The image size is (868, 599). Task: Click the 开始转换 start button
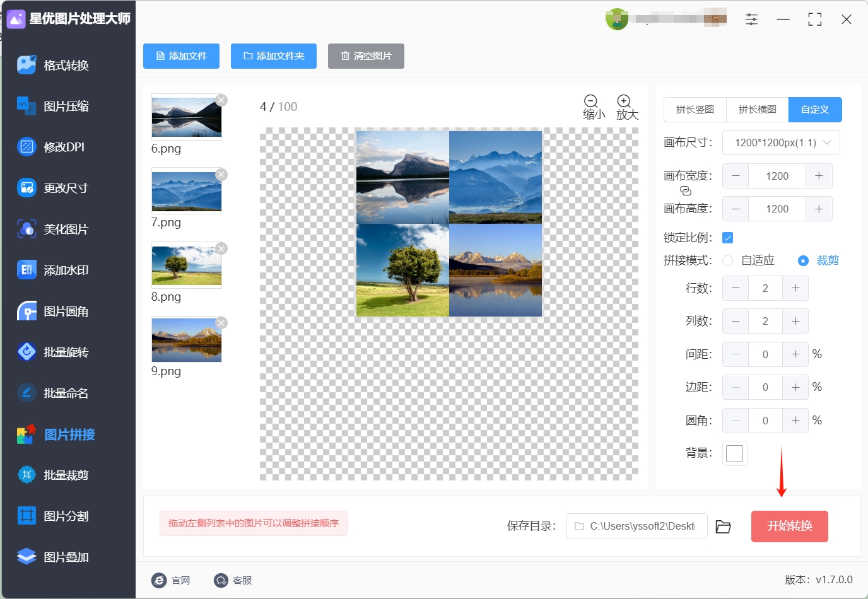pyautogui.click(x=790, y=526)
